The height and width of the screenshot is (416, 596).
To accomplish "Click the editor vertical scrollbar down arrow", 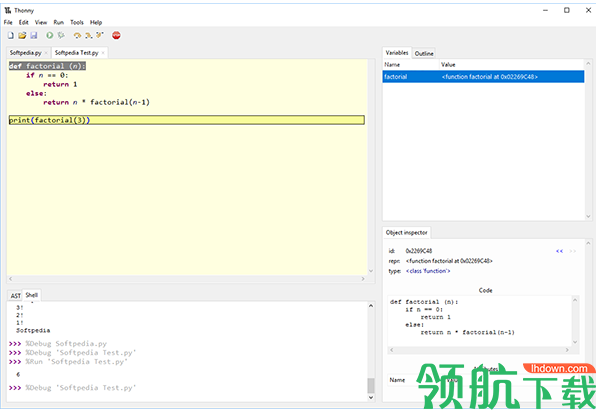I will pyautogui.click(x=371, y=271).
